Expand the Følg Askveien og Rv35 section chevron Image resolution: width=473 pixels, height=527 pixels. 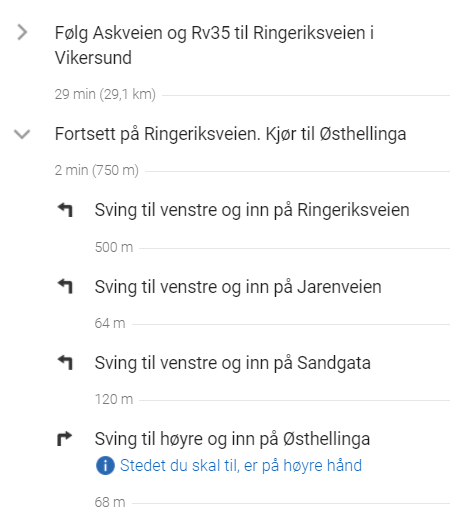[x=22, y=33]
